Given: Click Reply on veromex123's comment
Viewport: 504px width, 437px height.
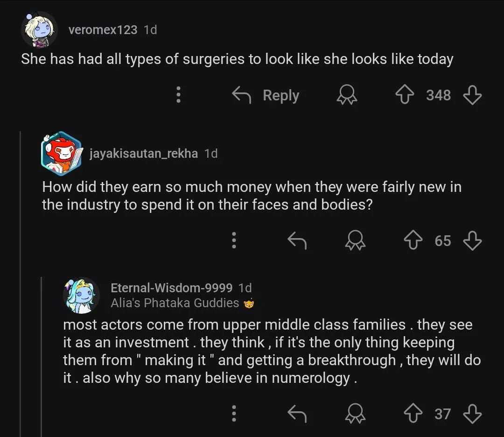Looking at the screenshot, I should (x=266, y=96).
